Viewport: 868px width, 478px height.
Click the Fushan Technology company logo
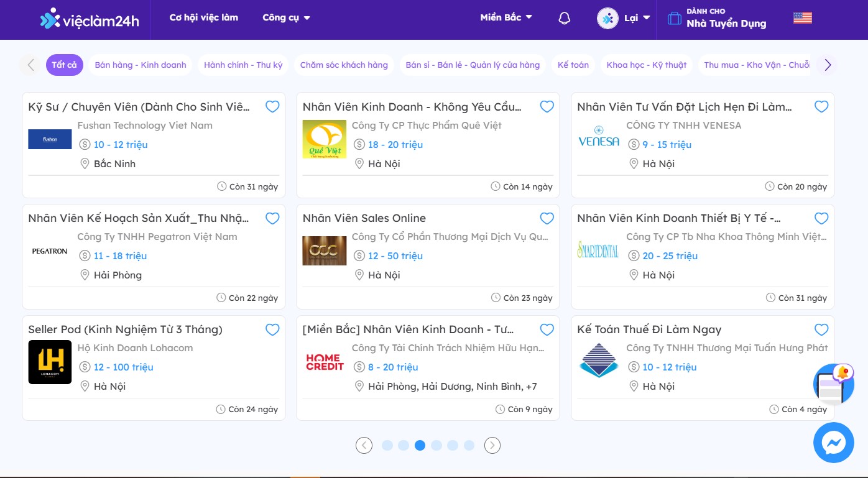tap(50, 139)
